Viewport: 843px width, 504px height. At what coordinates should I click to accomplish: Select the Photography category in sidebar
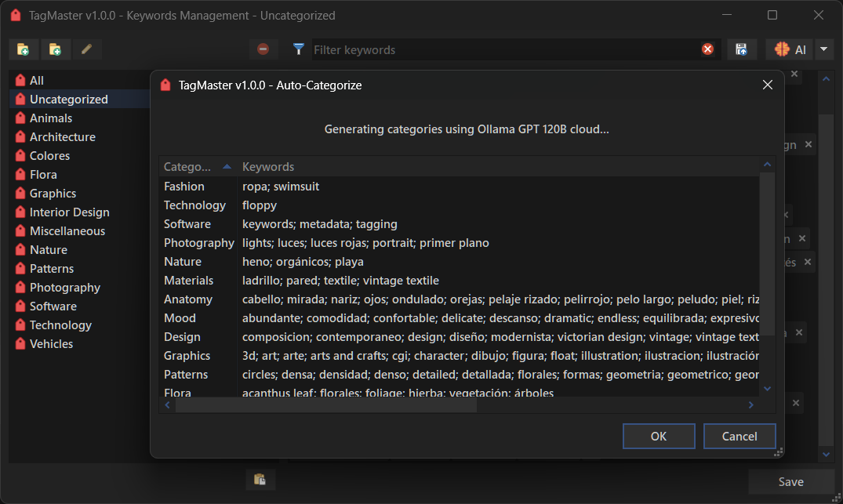click(x=64, y=288)
